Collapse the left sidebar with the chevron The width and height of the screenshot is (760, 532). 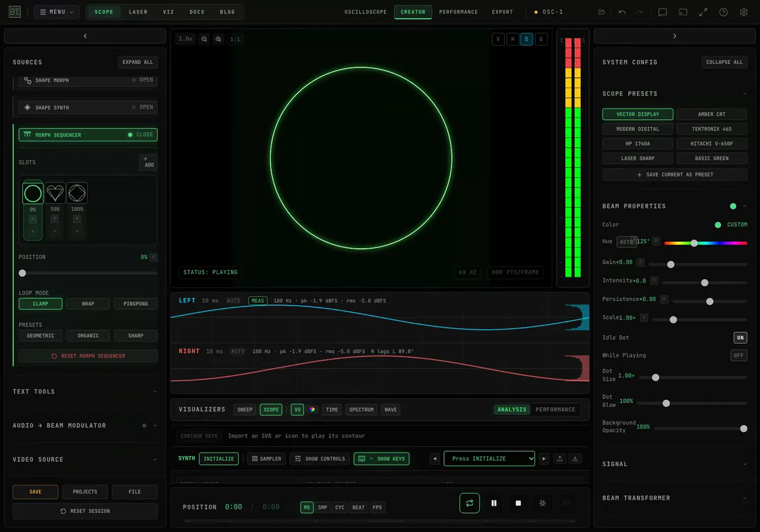[85, 36]
